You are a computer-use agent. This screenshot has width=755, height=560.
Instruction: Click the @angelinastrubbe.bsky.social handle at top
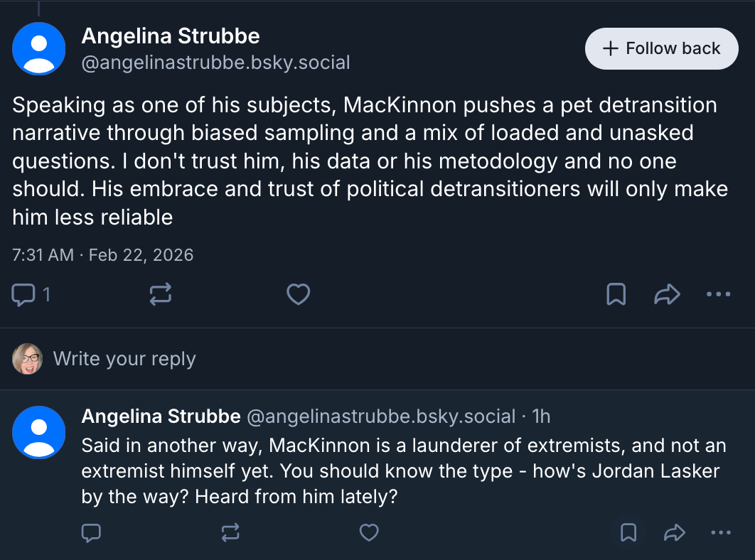pyautogui.click(x=216, y=63)
